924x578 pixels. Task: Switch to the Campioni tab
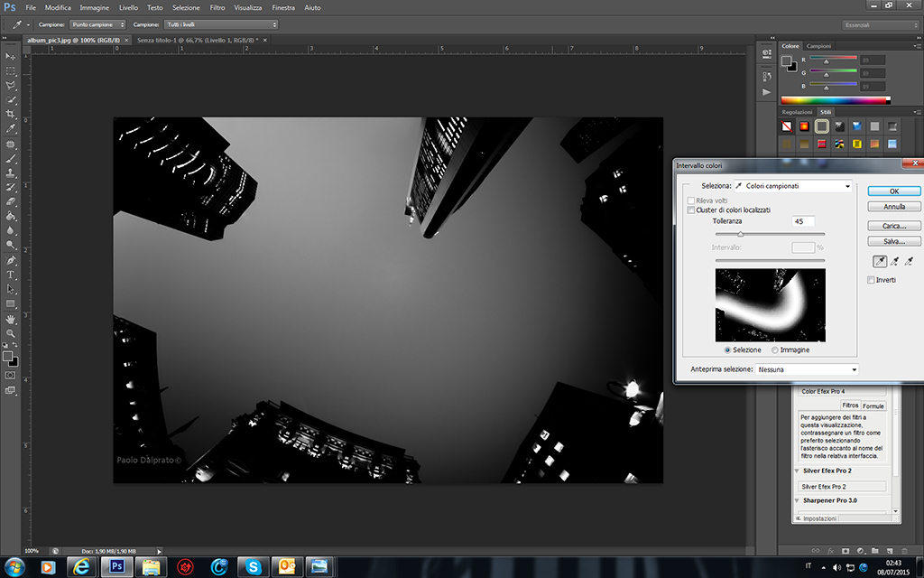[819, 46]
